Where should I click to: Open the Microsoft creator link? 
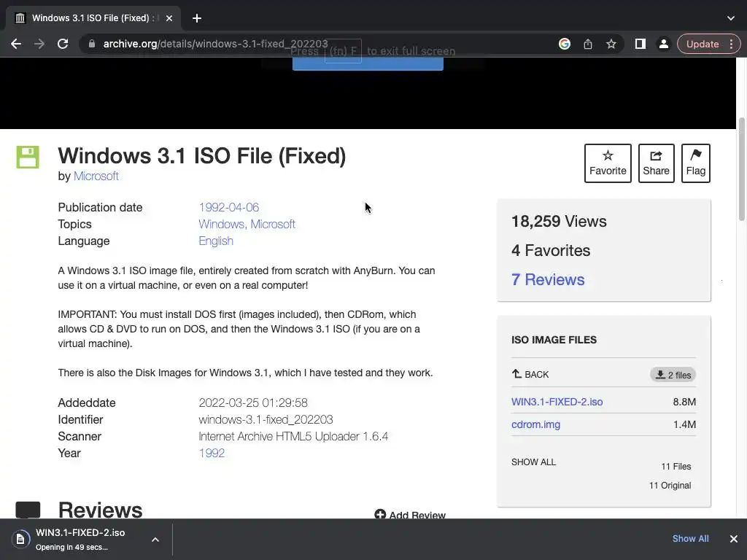(x=96, y=176)
